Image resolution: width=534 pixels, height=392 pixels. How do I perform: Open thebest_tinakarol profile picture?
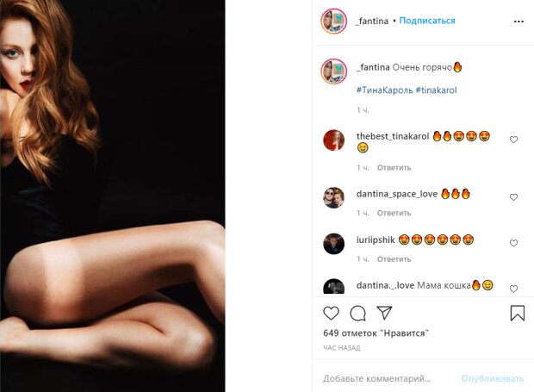click(x=334, y=140)
